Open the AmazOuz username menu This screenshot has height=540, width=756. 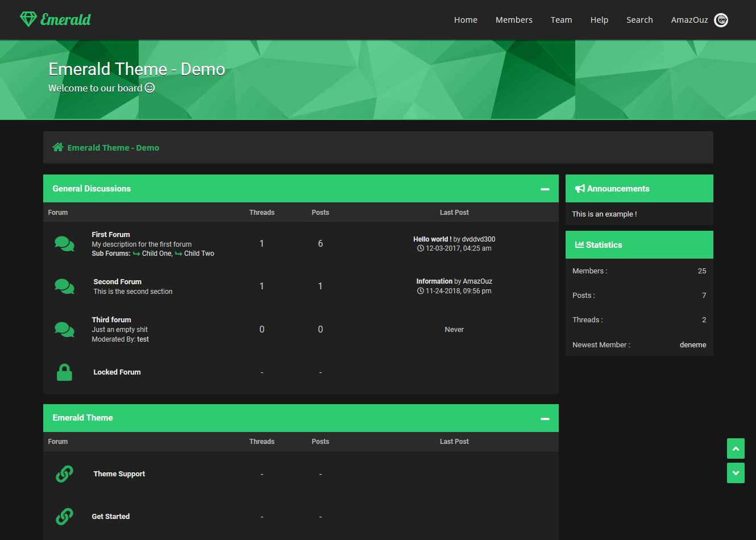(689, 20)
